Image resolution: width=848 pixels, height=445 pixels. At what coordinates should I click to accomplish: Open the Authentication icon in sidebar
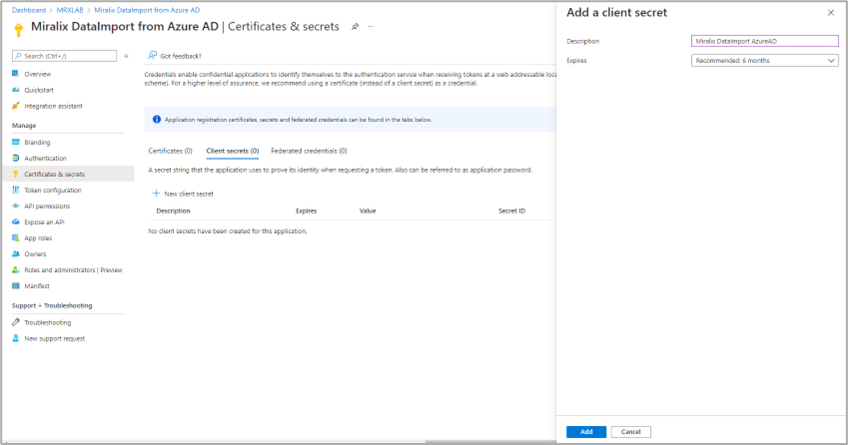[16, 158]
